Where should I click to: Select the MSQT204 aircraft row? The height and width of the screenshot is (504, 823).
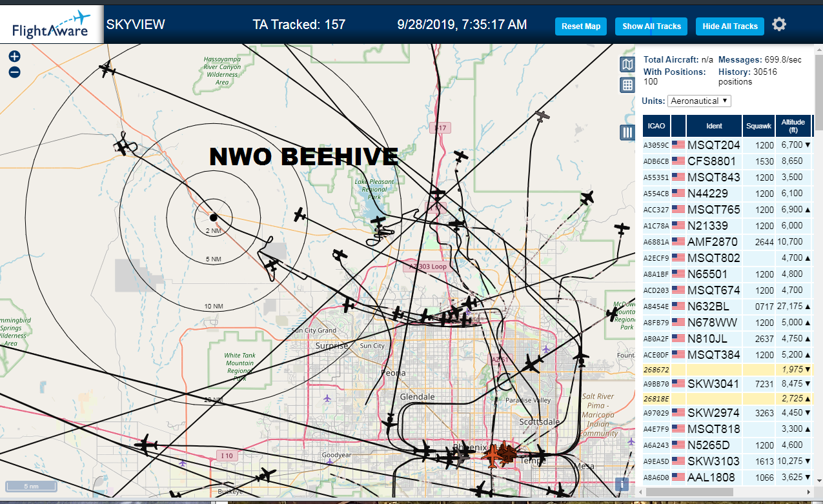(x=727, y=145)
